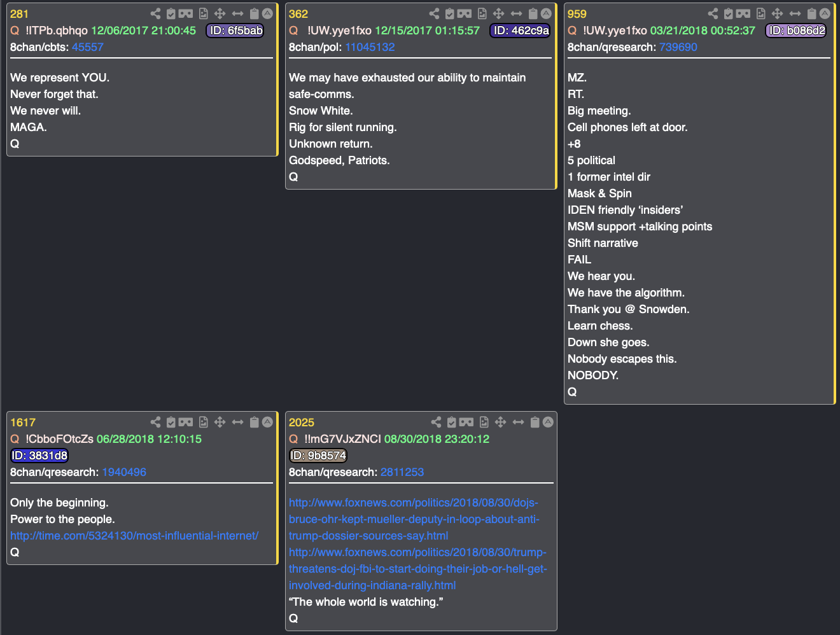Image resolution: width=840 pixels, height=635 pixels.
Task: Share post 362 using its share icon
Action: coord(434,13)
